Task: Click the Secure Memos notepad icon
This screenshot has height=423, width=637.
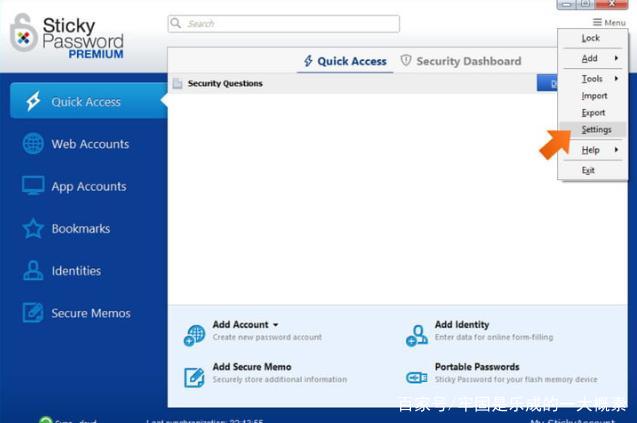Action: (33, 312)
